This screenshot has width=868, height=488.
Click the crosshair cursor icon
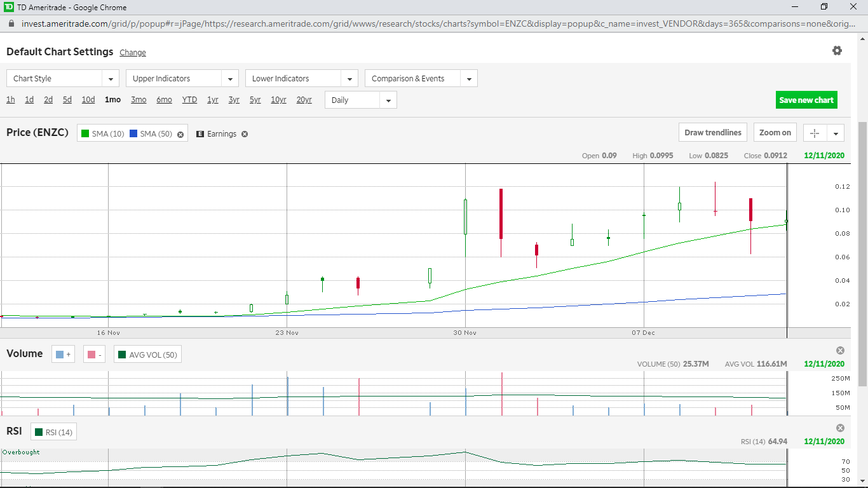coord(815,133)
